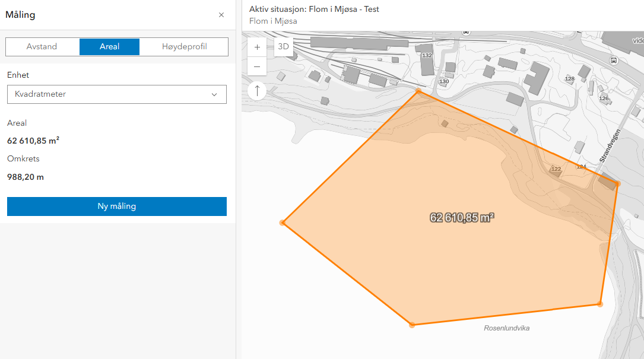The width and height of the screenshot is (644, 359).
Task: Click the Strandvegen road label
Action: [x=610, y=146]
